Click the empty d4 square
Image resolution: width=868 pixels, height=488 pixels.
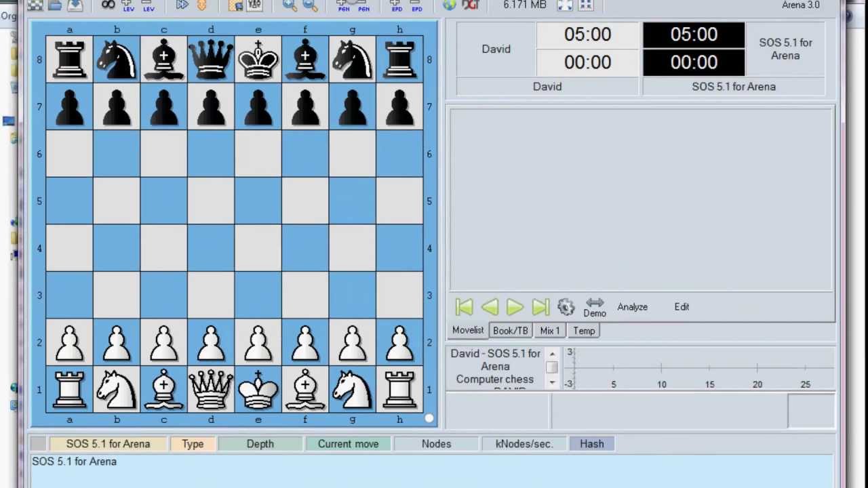[x=211, y=248]
